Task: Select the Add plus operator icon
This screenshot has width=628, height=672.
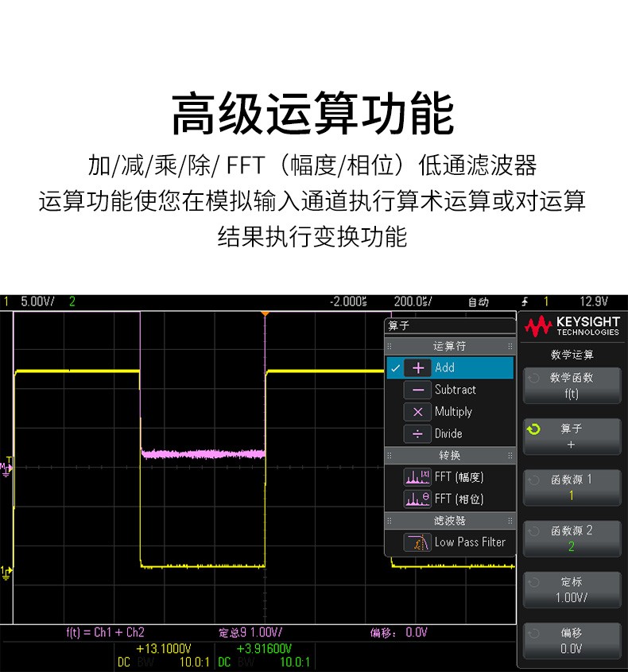Action: click(x=417, y=368)
